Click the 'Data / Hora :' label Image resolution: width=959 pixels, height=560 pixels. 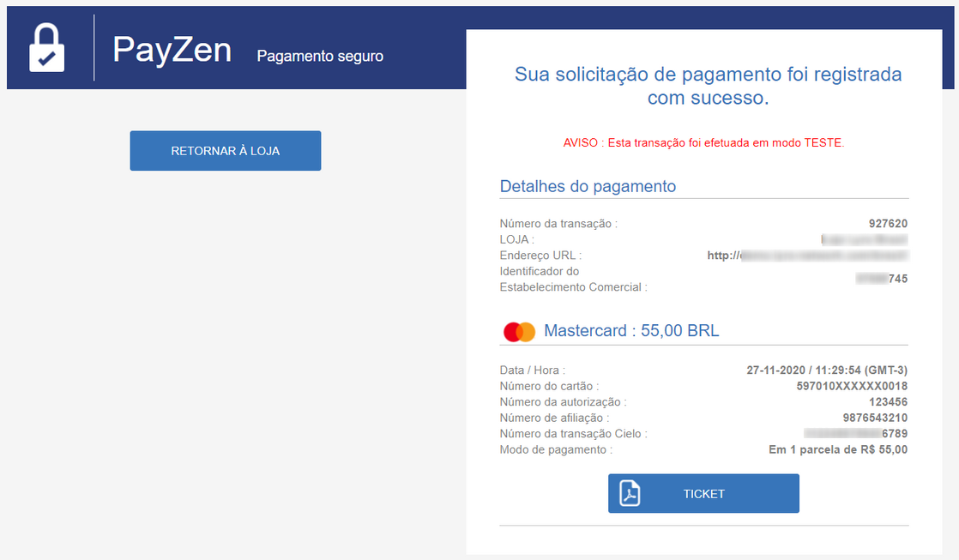pyautogui.click(x=532, y=370)
